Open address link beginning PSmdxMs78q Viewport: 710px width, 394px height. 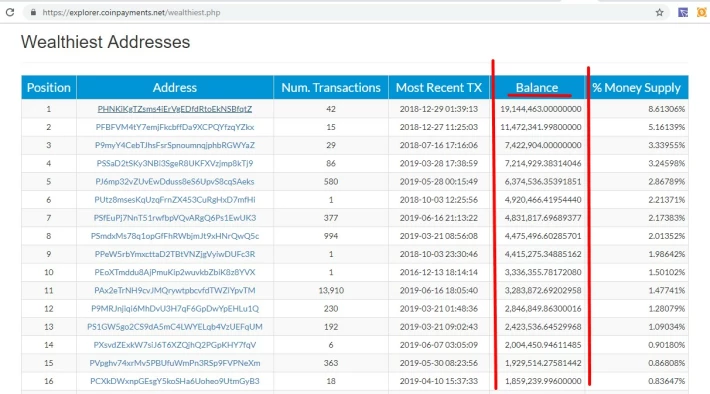[x=175, y=236]
